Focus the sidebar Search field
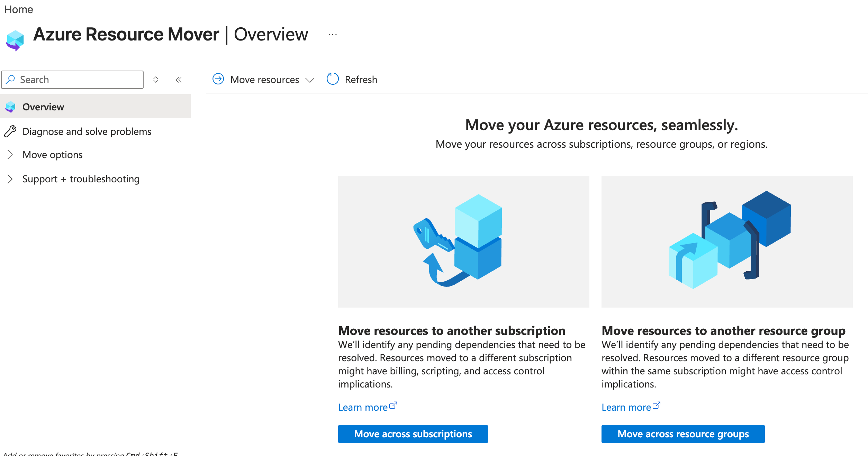Image resolution: width=868 pixels, height=456 pixels. point(72,80)
